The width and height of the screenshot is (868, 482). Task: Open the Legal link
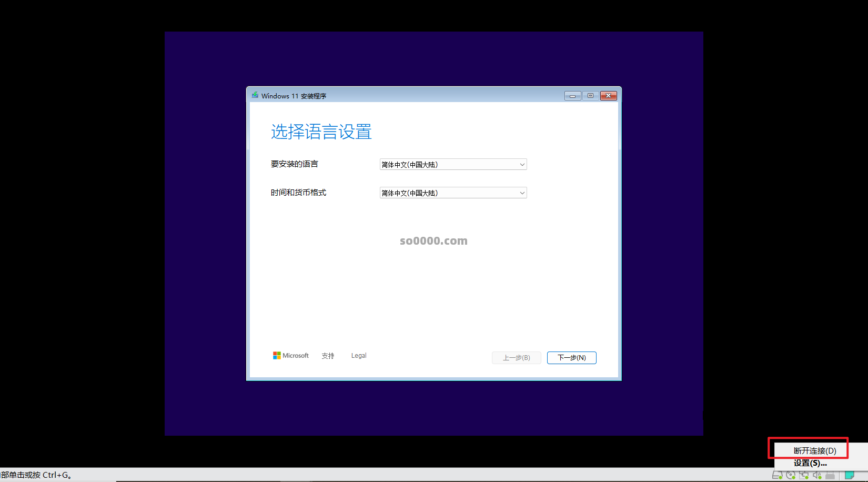(358, 355)
